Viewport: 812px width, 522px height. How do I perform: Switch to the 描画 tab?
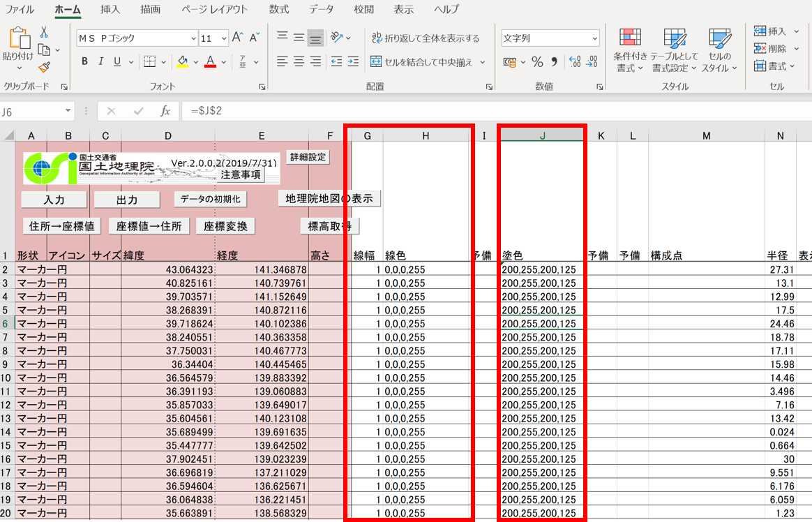[150, 9]
